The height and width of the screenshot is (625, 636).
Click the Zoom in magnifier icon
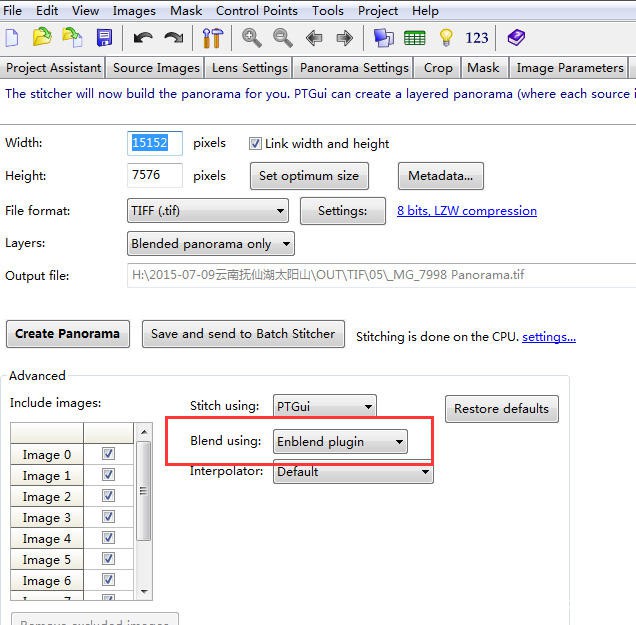tap(252, 38)
